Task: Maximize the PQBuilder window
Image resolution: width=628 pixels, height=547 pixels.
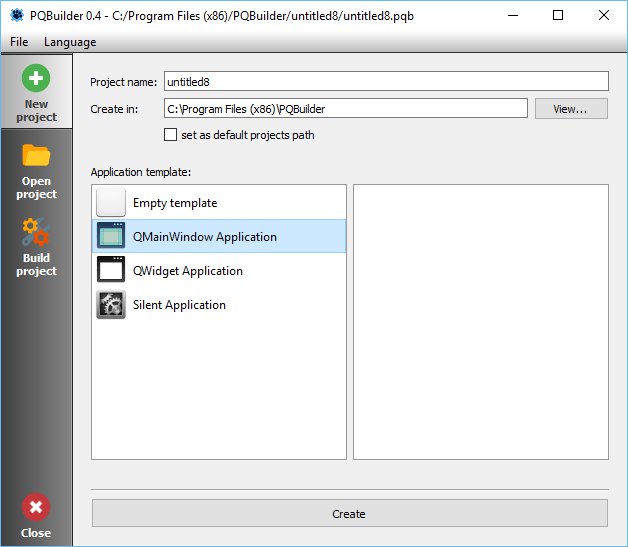Action: coord(558,16)
